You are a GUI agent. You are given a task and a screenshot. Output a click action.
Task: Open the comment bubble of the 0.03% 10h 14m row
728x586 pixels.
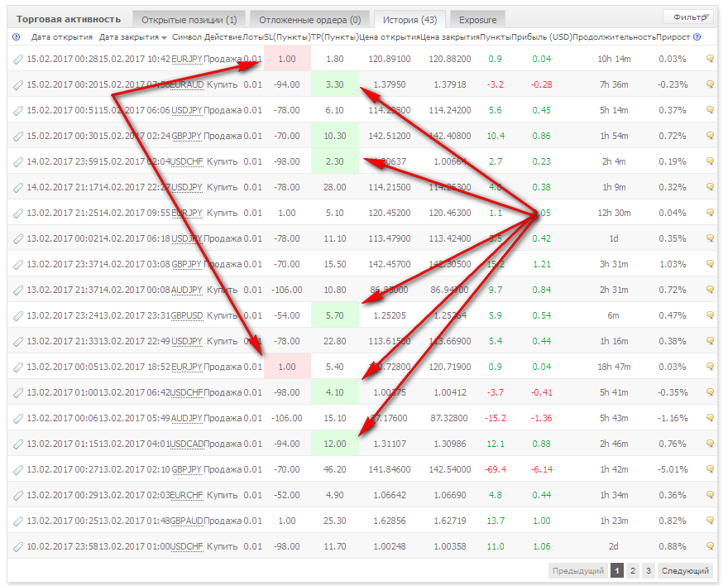pyautogui.click(x=710, y=59)
